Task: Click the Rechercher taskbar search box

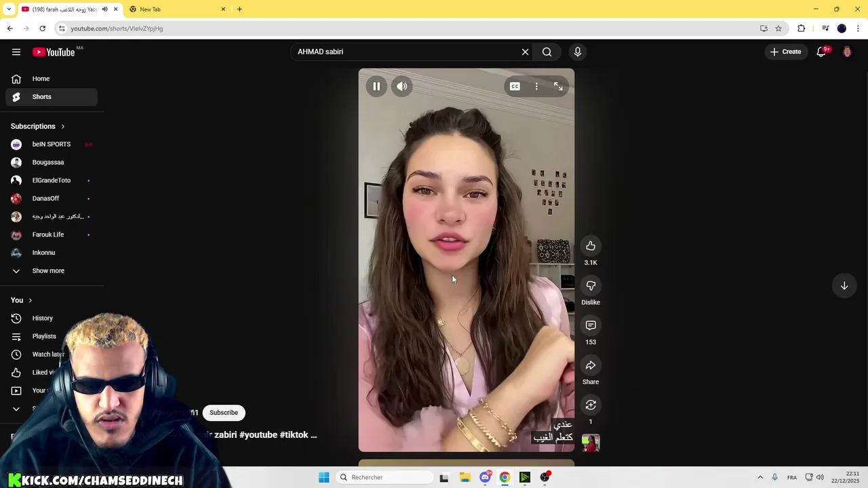Action: 384,478
